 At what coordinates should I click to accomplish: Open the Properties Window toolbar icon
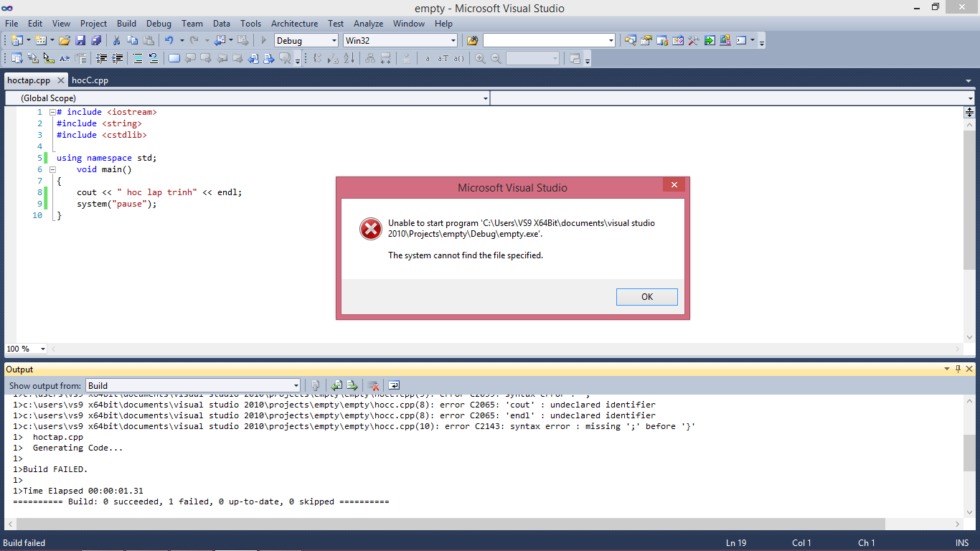[x=646, y=40]
